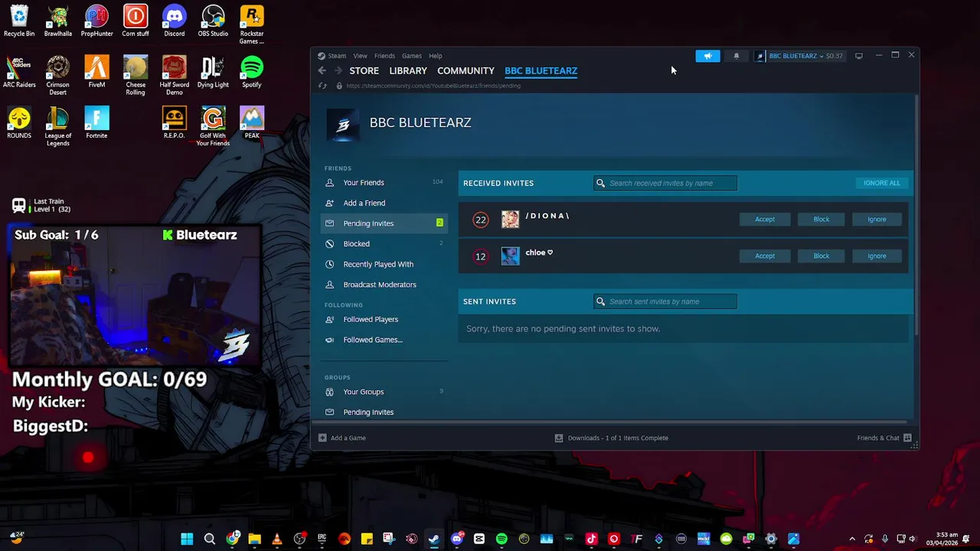Viewport: 980px width, 551px height.
Task: Open PEAK desktop shortcut
Action: (x=252, y=123)
